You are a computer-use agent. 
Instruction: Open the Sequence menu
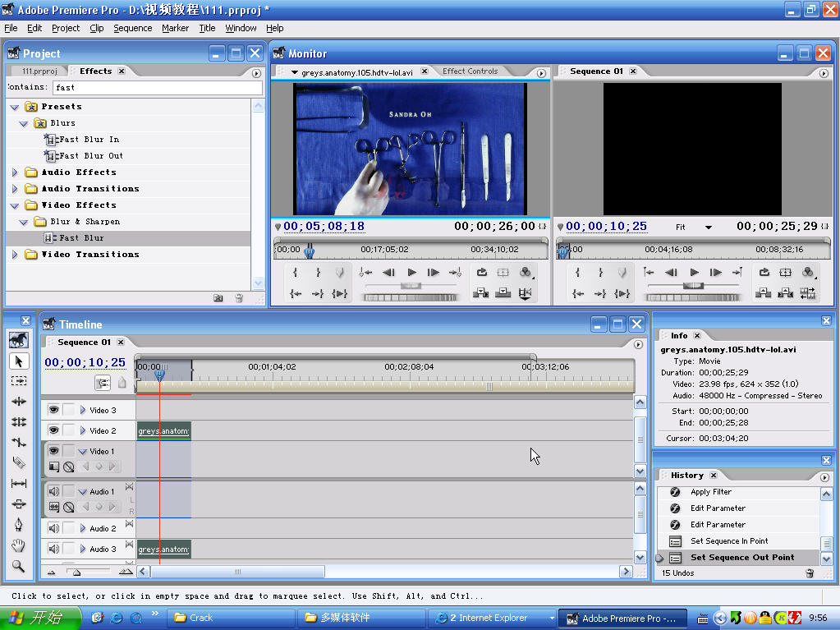(132, 28)
